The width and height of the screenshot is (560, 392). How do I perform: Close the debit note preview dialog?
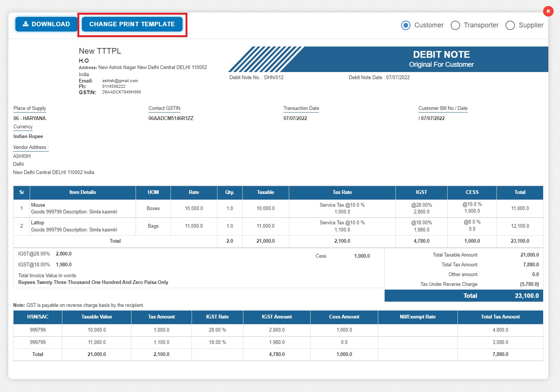tap(548, 11)
